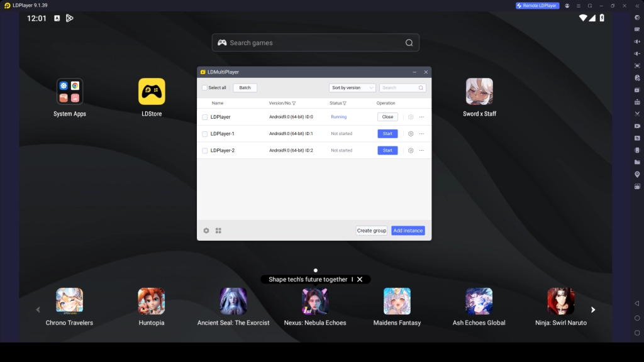This screenshot has width=644, height=362.
Task: Tap the Android recent apps square button
Action: tap(637, 333)
